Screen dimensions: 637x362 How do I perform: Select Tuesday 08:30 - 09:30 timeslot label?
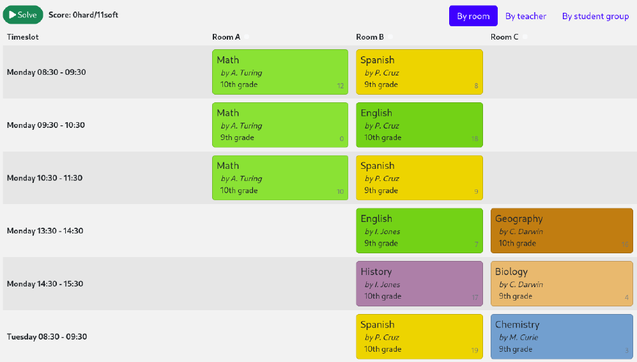(47, 336)
